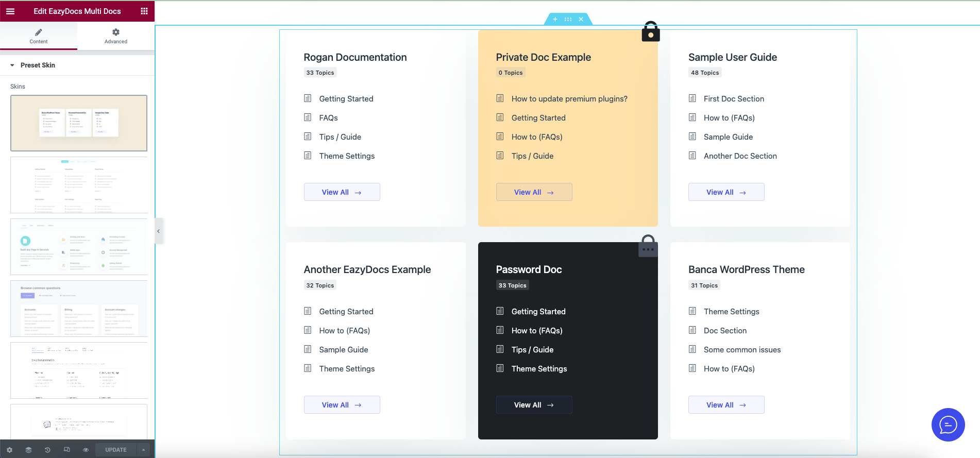Click the 0 Topics badge
This screenshot has height=458, width=980.
(x=511, y=73)
